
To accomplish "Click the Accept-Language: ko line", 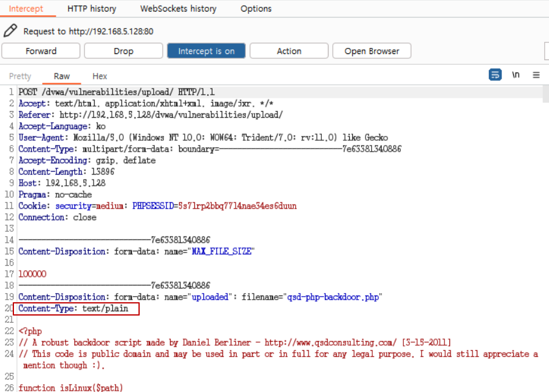I will (x=62, y=126).
